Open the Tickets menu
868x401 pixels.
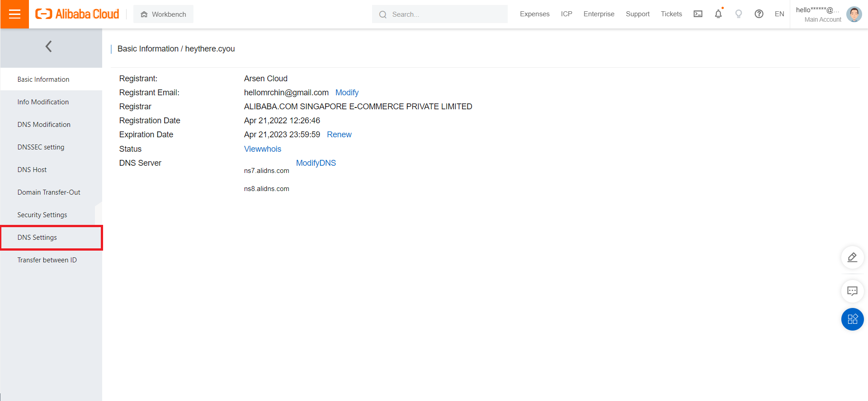tap(671, 14)
